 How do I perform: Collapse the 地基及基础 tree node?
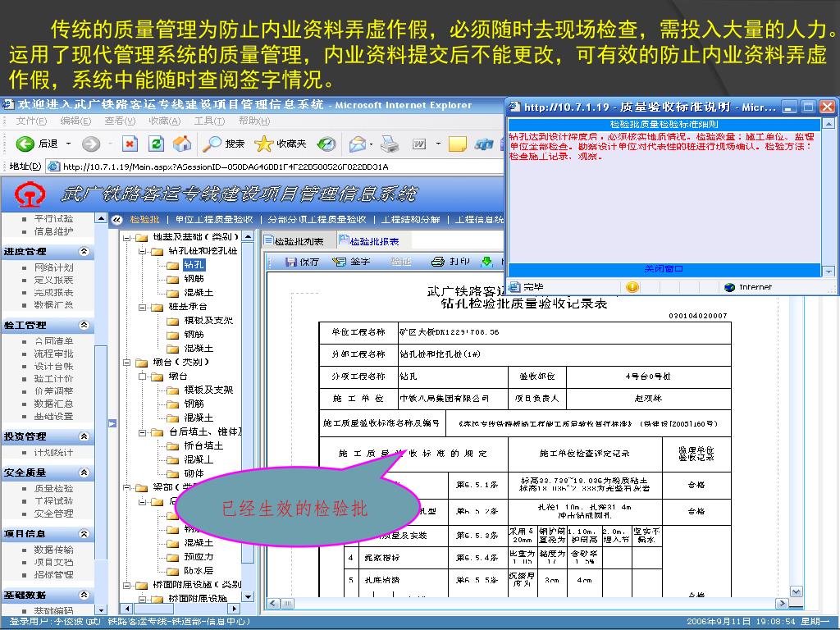[127, 237]
